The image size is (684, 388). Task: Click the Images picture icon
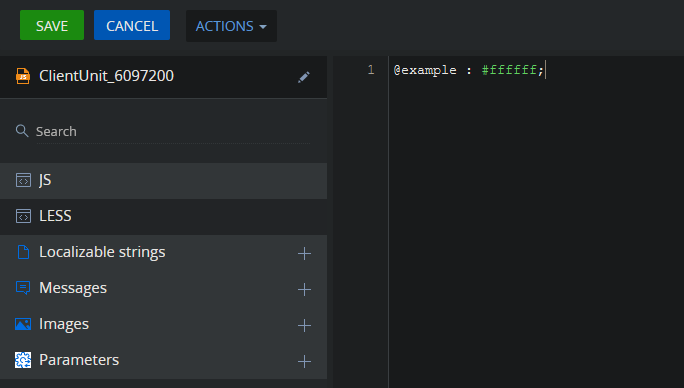pyautogui.click(x=23, y=324)
